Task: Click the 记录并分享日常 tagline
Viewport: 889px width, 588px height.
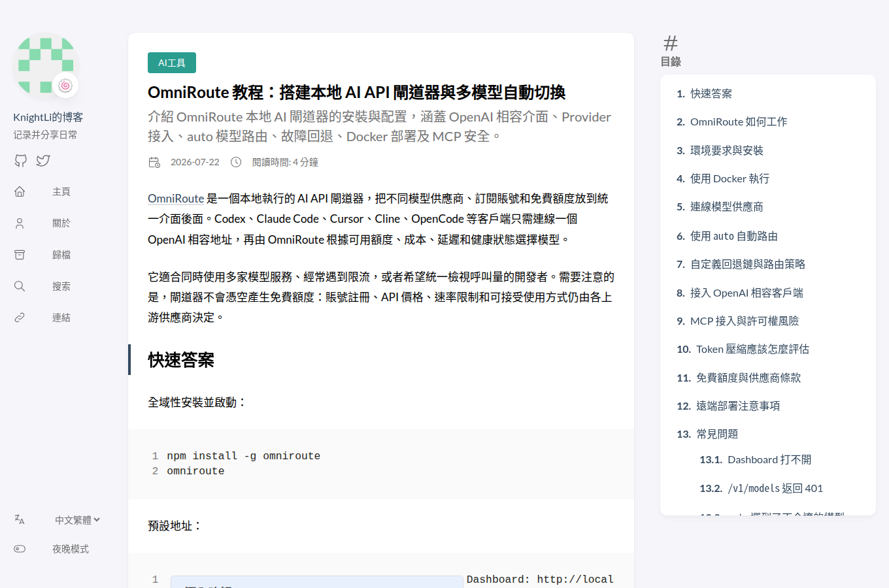Action: pos(45,135)
